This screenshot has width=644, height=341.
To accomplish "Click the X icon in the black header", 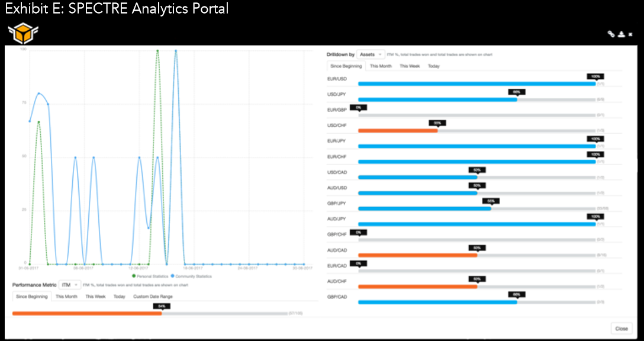I will [630, 34].
